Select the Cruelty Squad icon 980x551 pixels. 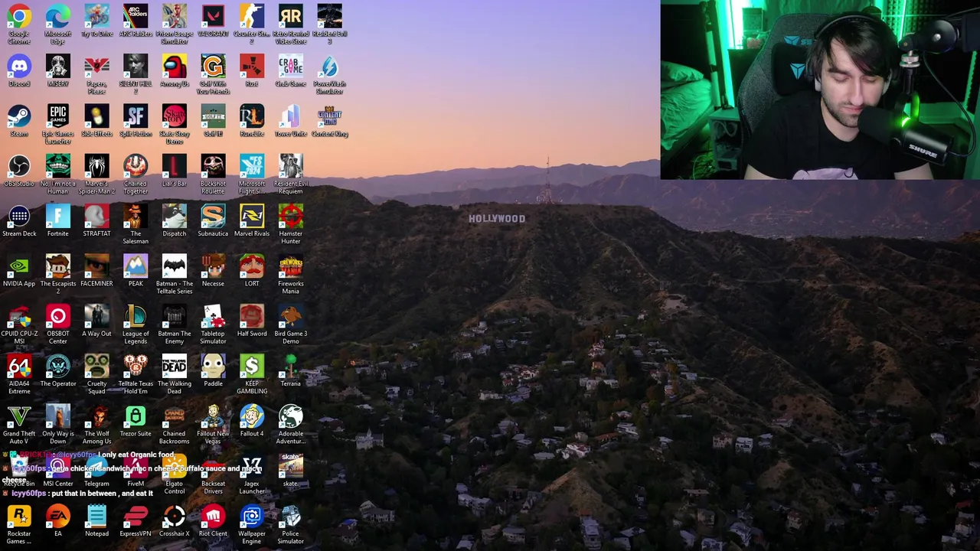[96, 366]
